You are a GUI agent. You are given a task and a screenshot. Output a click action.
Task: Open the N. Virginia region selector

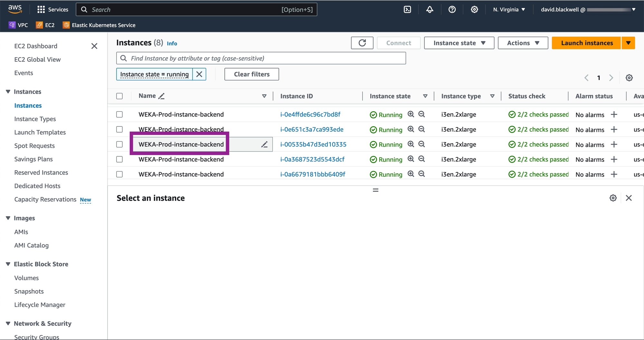click(x=509, y=10)
